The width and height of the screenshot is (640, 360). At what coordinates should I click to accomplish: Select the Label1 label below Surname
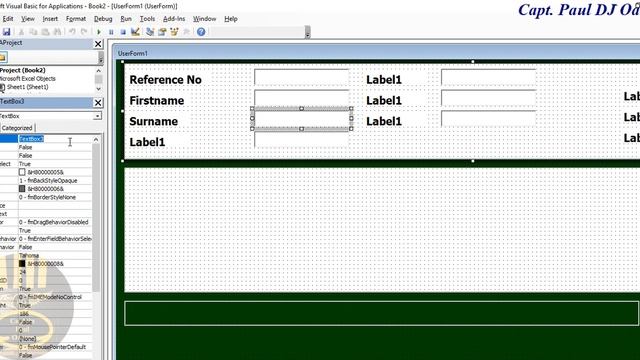pyautogui.click(x=147, y=142)
